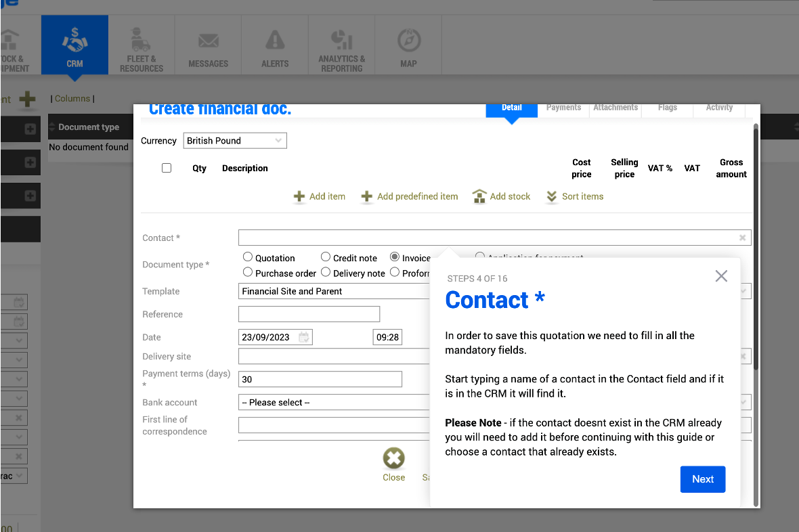Image resolution: width=799 pixels, height=532 pixels.
Task: Click the Description column header
Action: pyautogui.click(x=244, y=168)
